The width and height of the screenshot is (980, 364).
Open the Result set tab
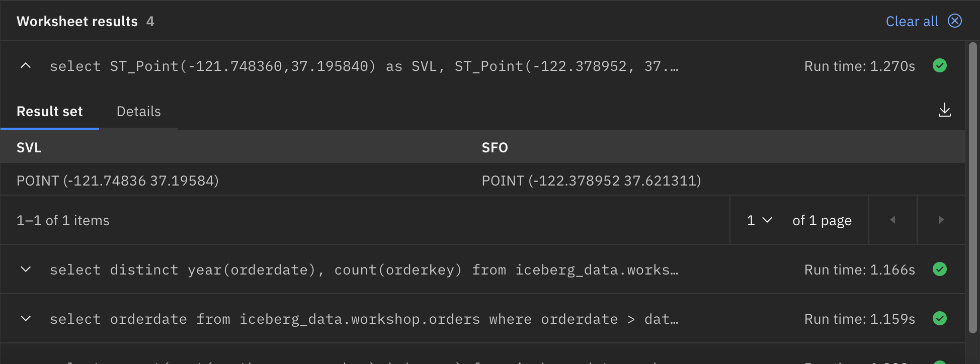tap(49, 111)
